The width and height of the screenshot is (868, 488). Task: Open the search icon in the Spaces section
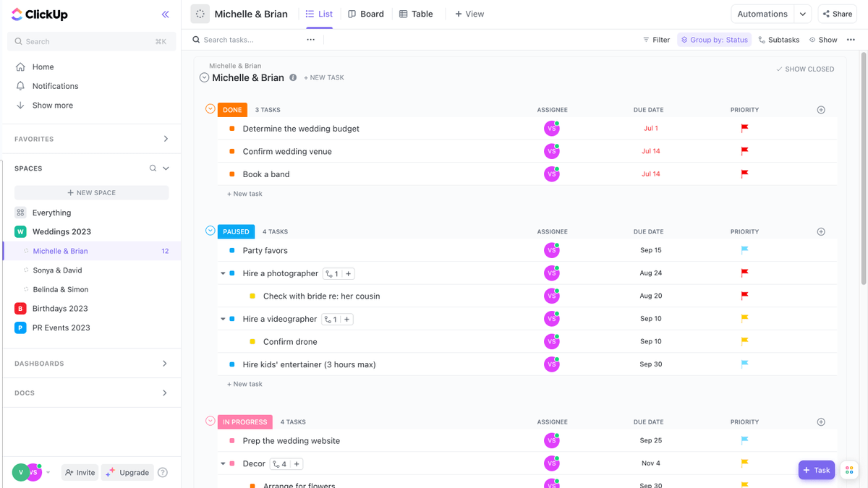tap(151, 168)
